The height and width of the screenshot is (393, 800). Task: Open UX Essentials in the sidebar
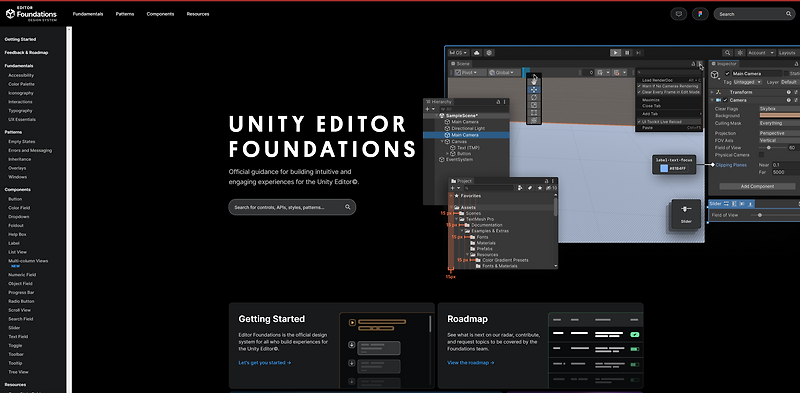[x=22, y=119]
